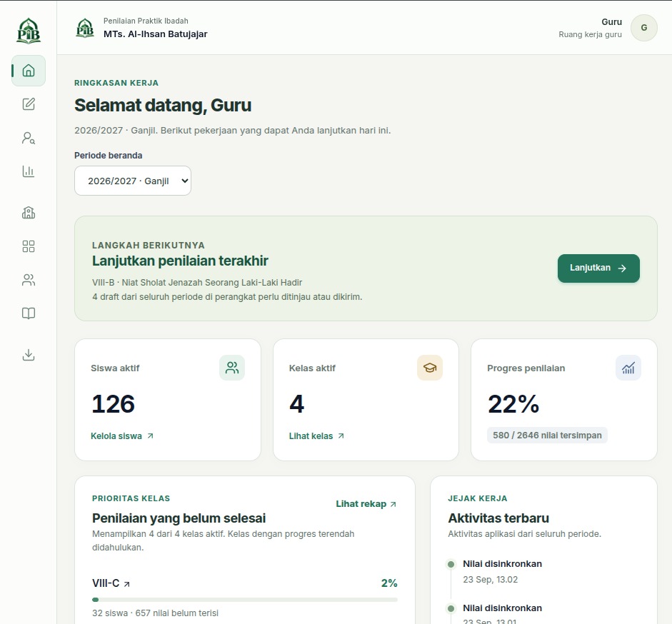Click Nilai disinkronkan entry at 23 Sep, 13.02

pos(502,571)
